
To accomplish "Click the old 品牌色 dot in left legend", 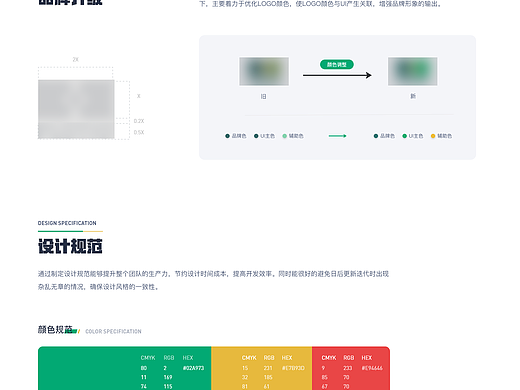I will tap(227, 136).
